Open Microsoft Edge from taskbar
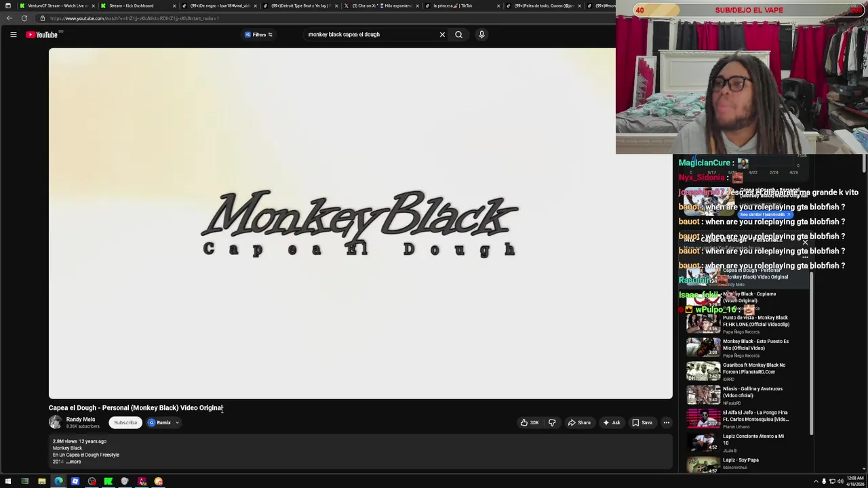 58,481
